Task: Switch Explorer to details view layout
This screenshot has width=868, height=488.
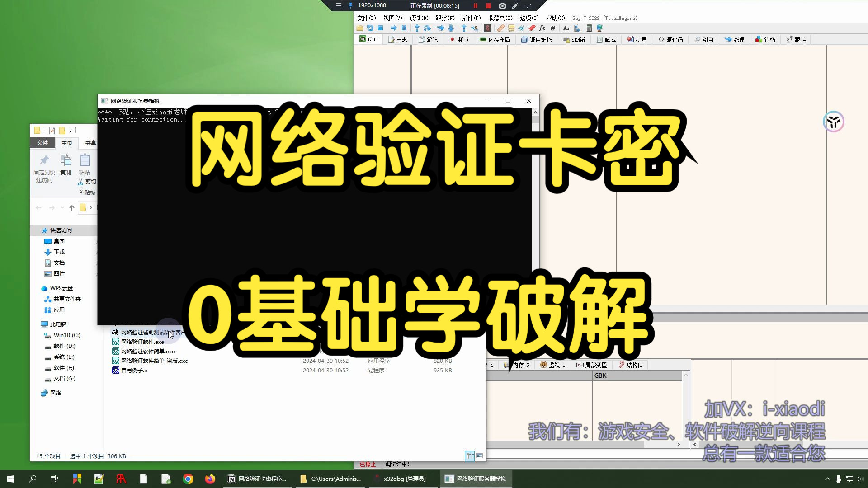Action: 470,456
